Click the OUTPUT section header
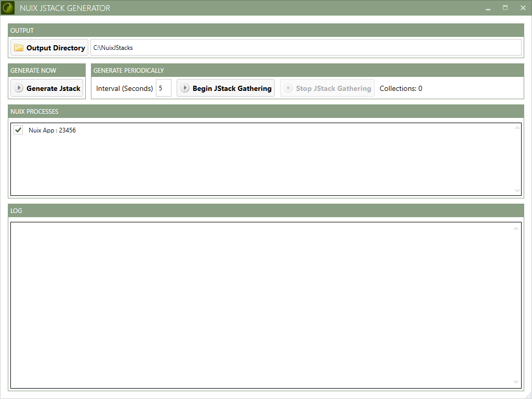The image size is (532, 399). tap(266, 30)
